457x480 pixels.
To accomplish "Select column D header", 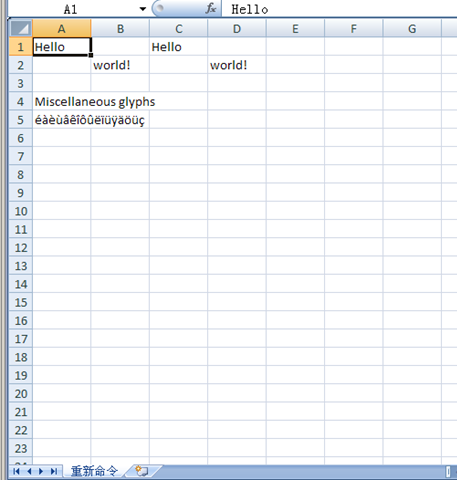I will pos(237,29).
